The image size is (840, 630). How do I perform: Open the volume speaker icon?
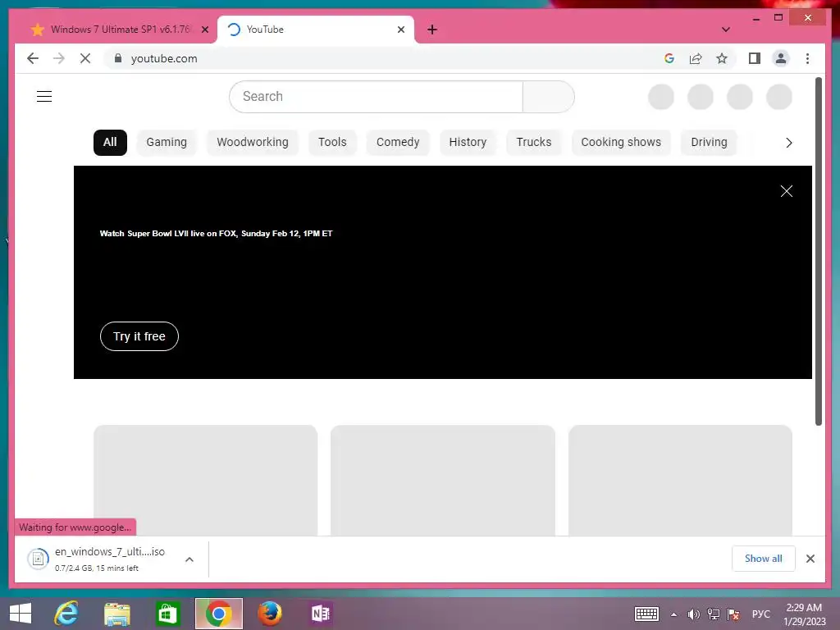click(x=693, y=614)
